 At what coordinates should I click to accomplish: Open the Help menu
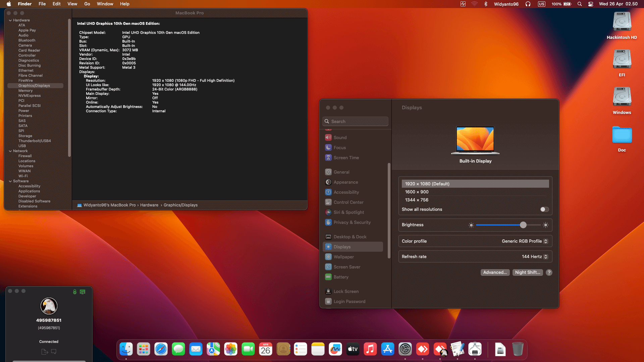(124, 4)
